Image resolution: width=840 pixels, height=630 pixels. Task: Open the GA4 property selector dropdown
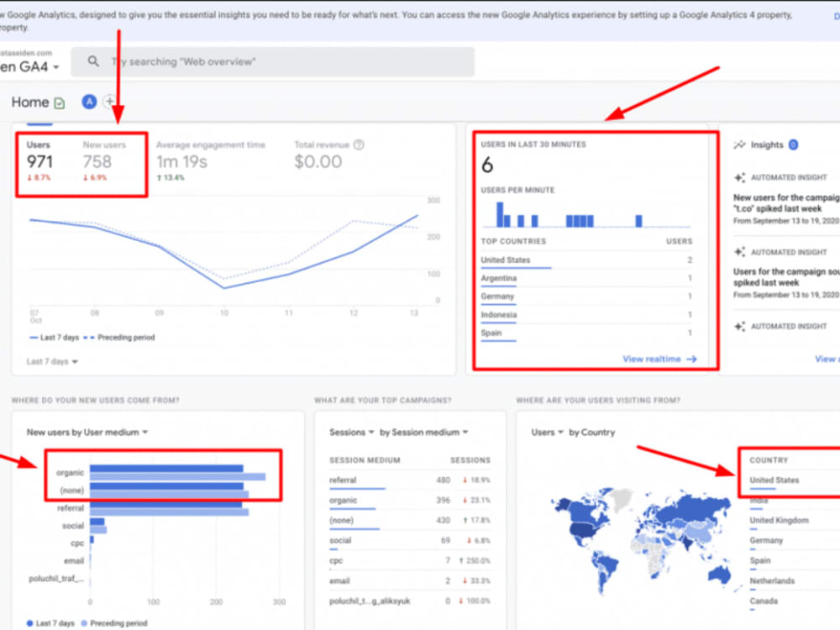click(x=29, y=67)
